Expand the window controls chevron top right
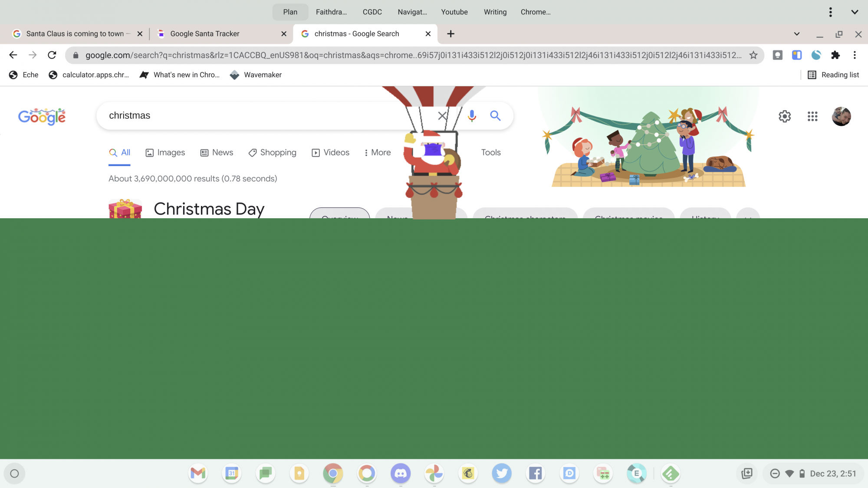 854,12
